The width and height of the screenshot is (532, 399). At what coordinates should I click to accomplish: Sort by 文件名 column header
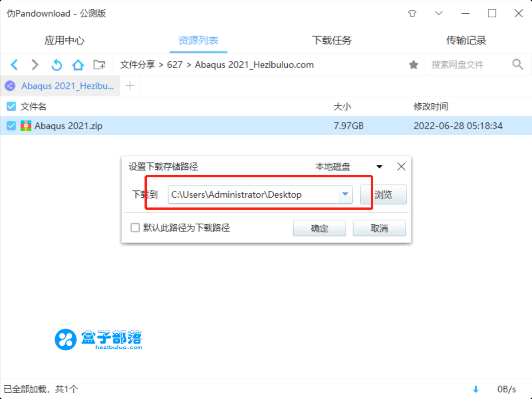click(x=33, y=106)
